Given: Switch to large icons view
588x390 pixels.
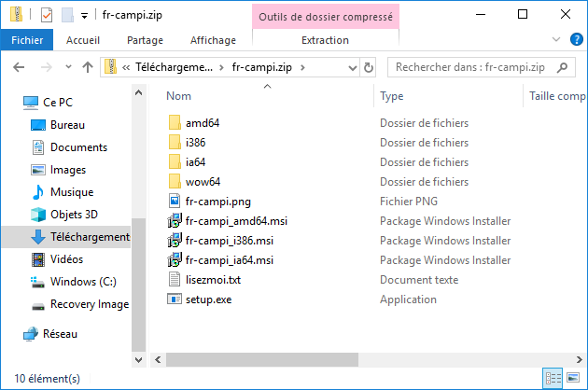Looking at the screenshot, I should [573, 378].
